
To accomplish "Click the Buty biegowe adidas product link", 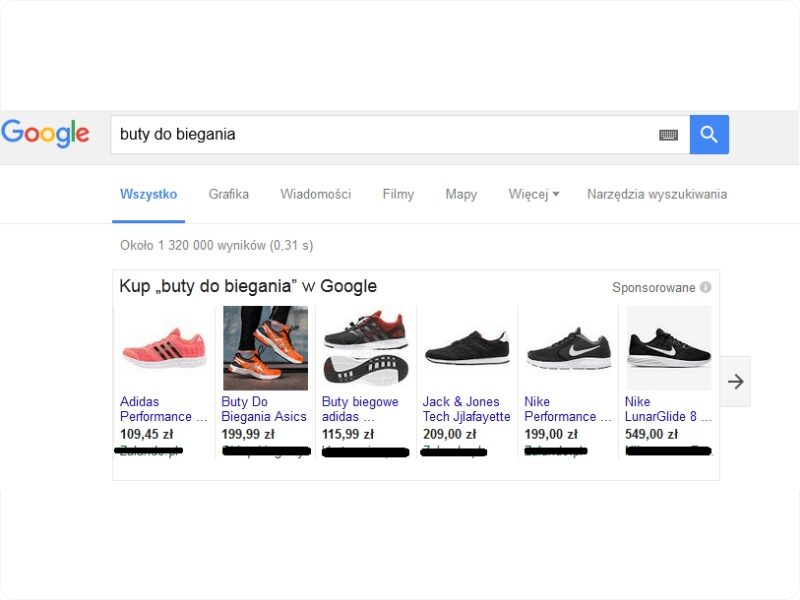I will click(360, 409).
